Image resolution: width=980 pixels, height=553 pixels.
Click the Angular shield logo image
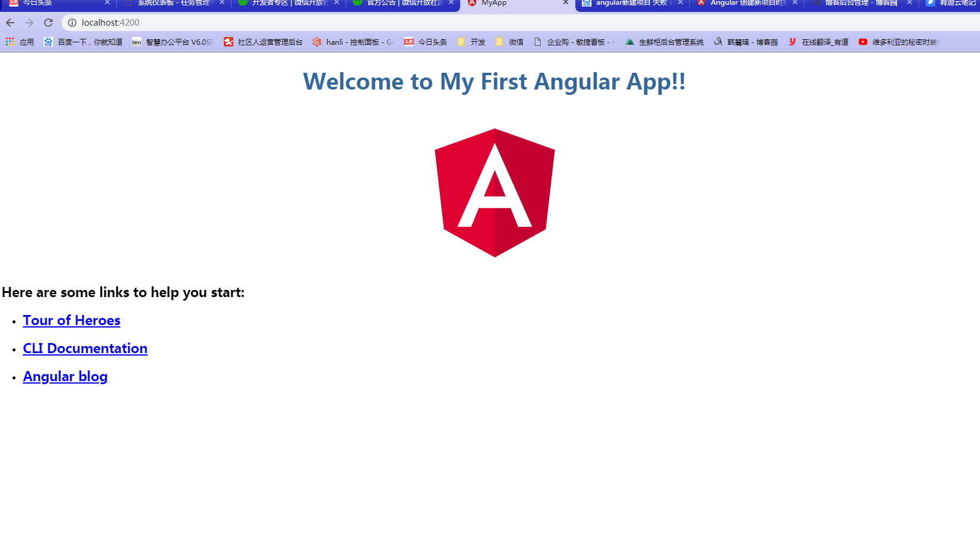[495, 193]
